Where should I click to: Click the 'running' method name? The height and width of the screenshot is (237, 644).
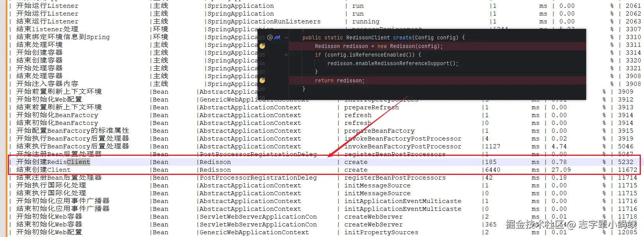click(366, 21)
